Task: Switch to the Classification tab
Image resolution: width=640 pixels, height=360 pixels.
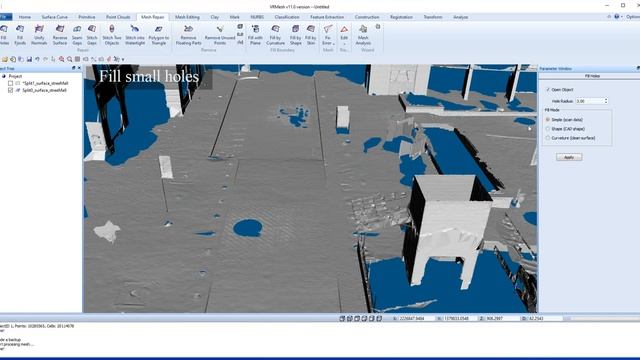Action: click(287, 17)
